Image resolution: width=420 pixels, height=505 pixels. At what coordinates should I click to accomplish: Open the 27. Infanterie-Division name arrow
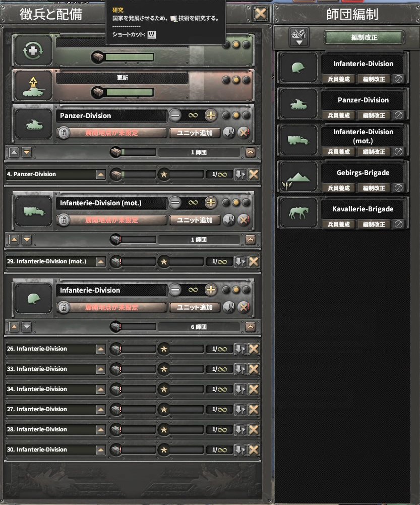tap(101, 410)
